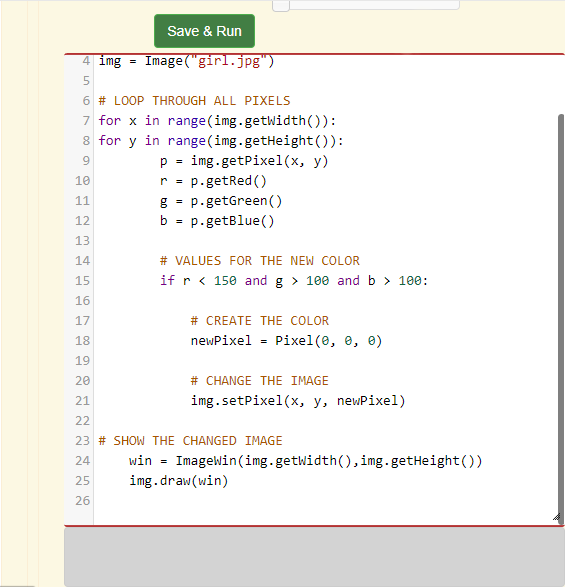The height and width of the screenshot is (587, 565).
Task: Click the img.setPixel(x, y, newPixel) line
Action: [298, 401]
